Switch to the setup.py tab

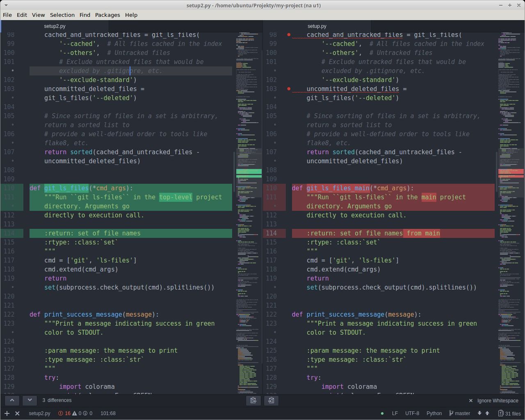317,26
